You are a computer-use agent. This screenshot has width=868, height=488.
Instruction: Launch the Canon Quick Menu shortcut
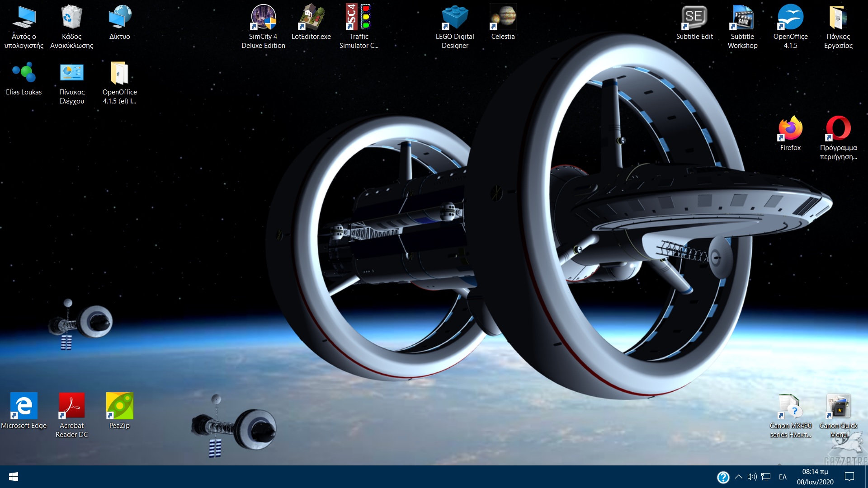click(838, 416)
